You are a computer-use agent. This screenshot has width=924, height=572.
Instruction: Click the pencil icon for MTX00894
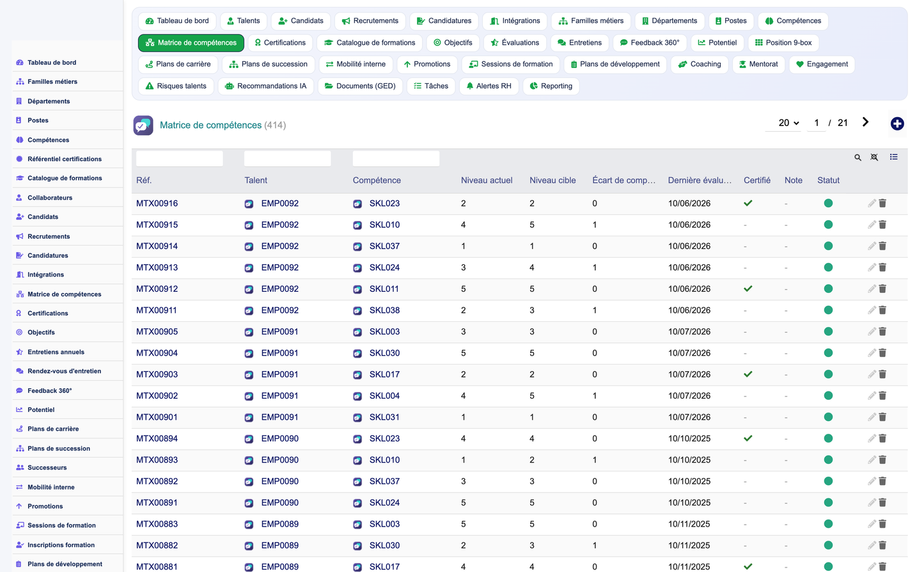click(872, 438)
